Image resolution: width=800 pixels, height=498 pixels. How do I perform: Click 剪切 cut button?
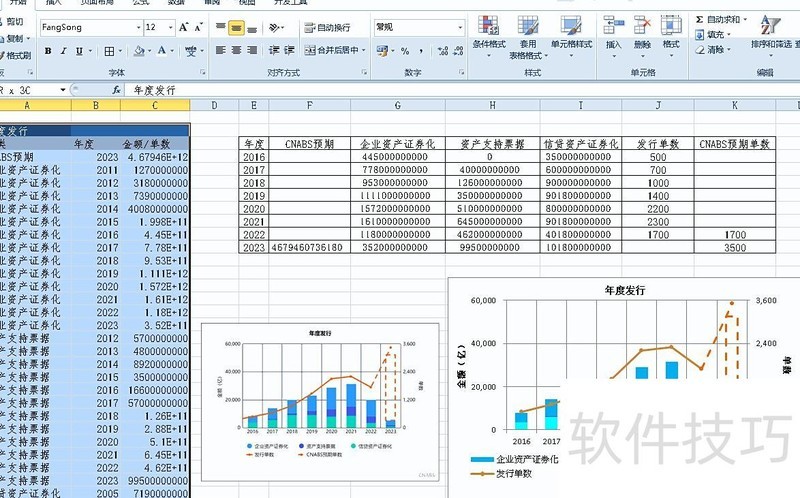coord(11,21)
